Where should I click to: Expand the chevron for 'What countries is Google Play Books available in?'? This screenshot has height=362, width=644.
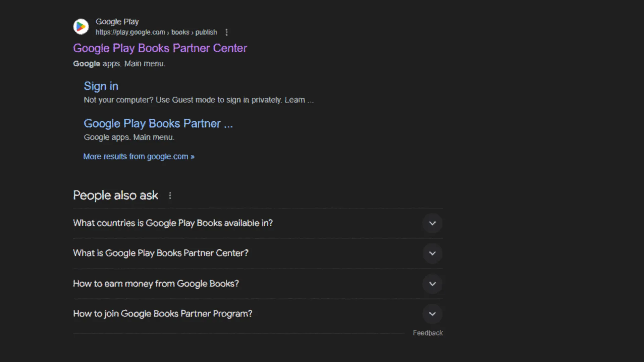click(432, 223)
